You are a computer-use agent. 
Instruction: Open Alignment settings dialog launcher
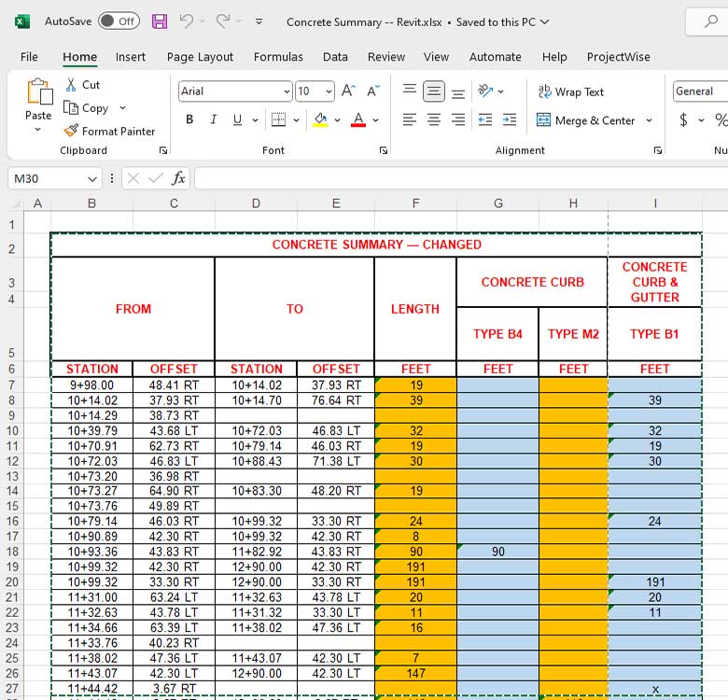tap(657, 150)
